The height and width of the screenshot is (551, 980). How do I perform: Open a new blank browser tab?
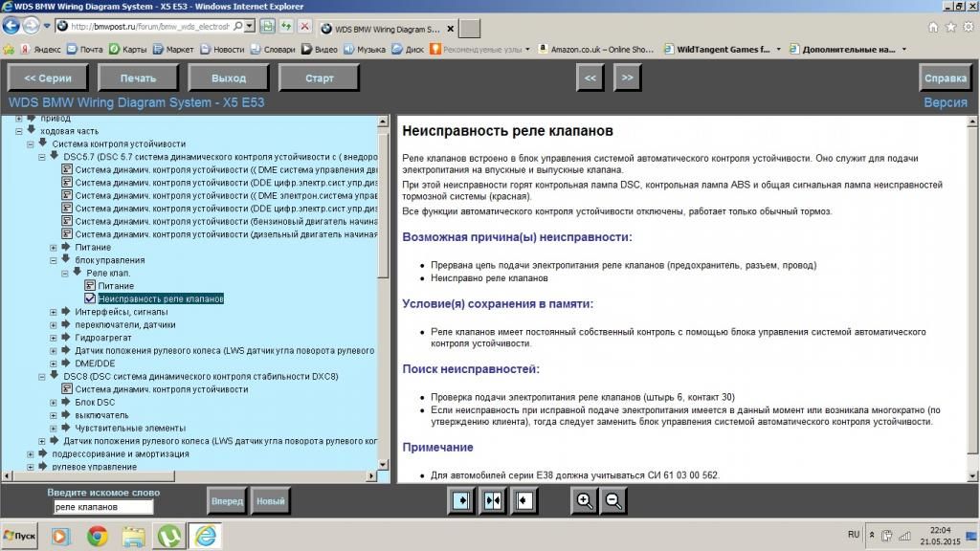click(470, 29)
